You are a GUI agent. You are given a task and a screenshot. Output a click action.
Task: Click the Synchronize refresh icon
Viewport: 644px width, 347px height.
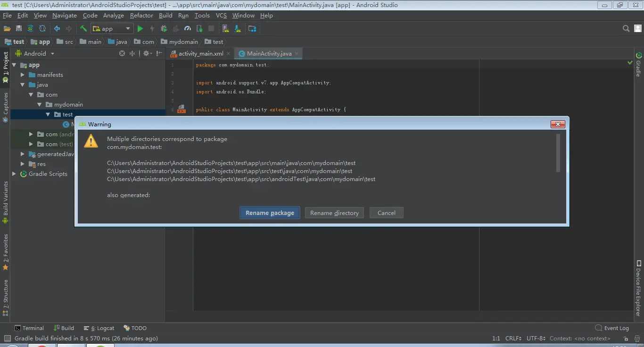tap(42, 29)
